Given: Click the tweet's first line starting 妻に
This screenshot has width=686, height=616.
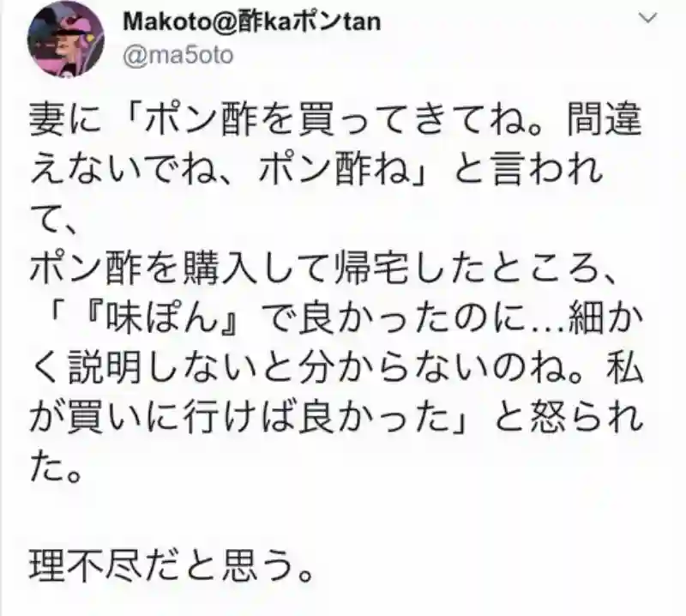Looking at the screenshot, I should point(336,120).
